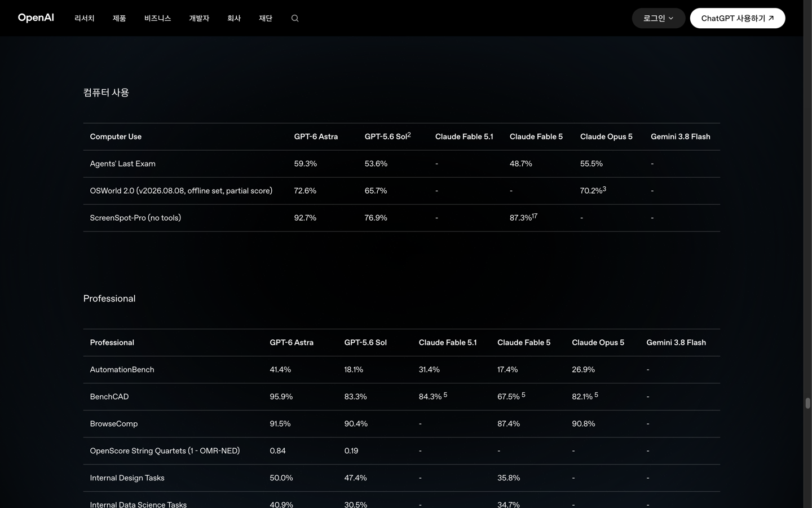Image resolution: width=812 pixels, height=508 pixels.
Task: Click the 31.4% score cell
Action: pos(429,370)
